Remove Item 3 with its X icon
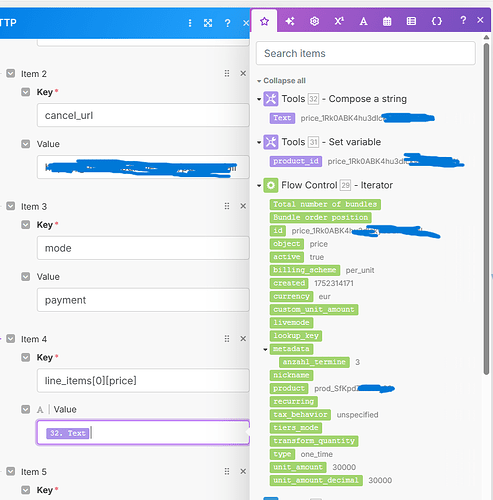The width and height of the screenshot is (493, 500). point(243,206)
